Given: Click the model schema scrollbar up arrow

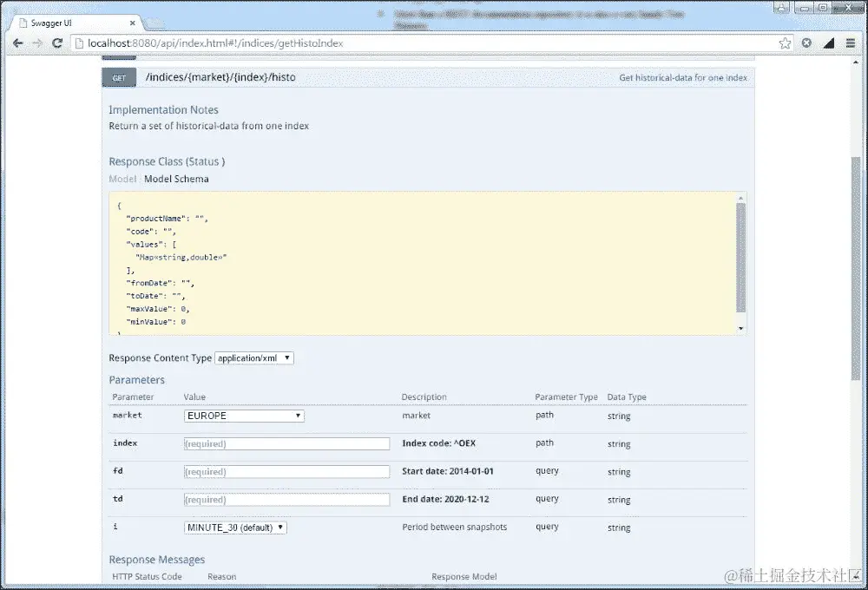Looking at the screenshot, I should (x=740, y=198).
